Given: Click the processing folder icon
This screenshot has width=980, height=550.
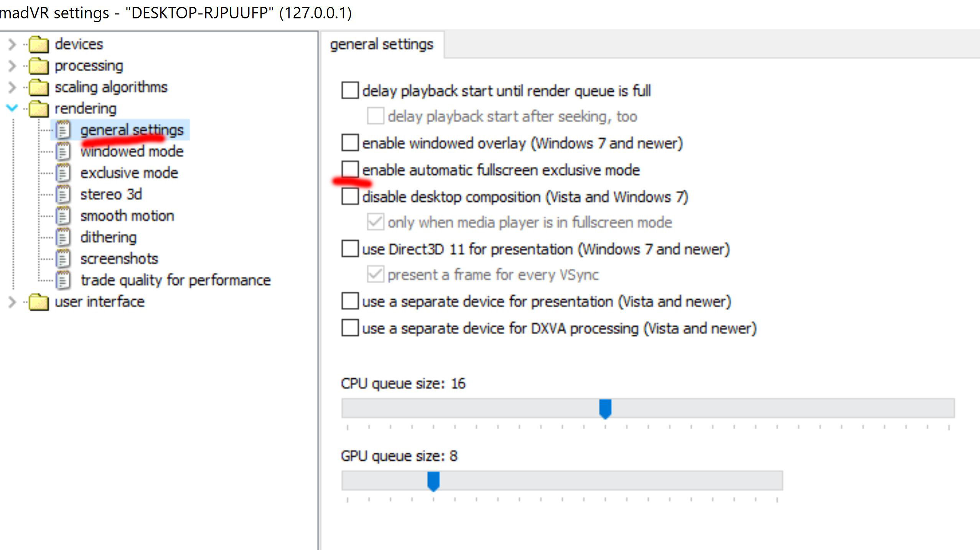Looking at the screenshot, I should [x=39, y=66].
